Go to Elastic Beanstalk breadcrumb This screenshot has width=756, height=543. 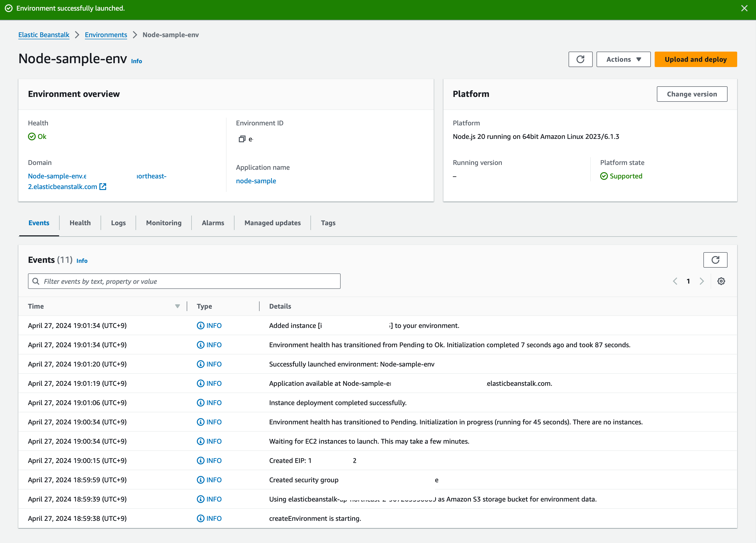click(x=44, y=35)
